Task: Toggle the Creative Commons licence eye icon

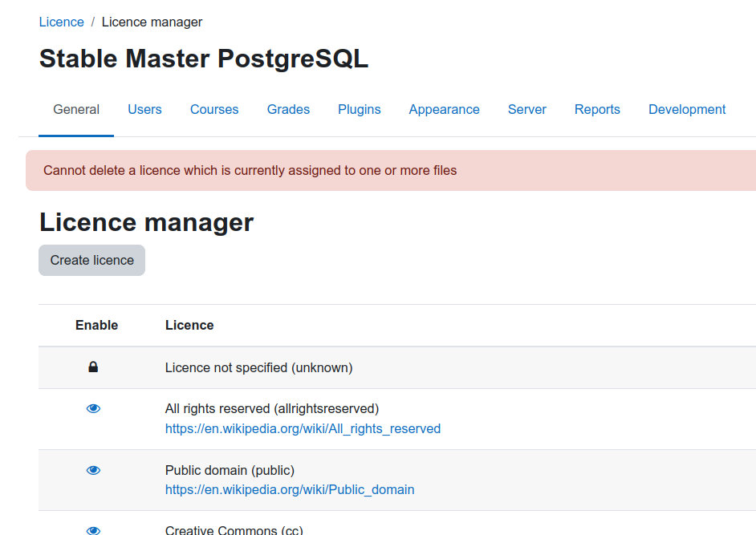Action: pos(93,531)
